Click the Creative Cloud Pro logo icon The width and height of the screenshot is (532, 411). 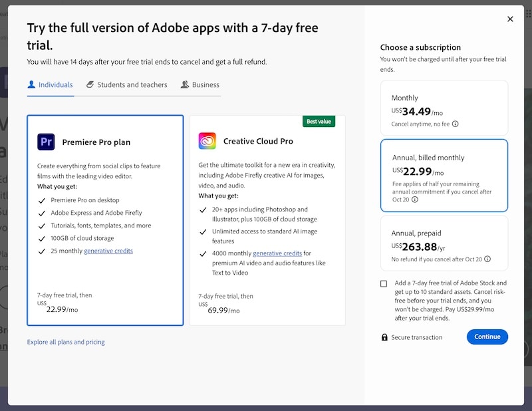click(207, 141)
